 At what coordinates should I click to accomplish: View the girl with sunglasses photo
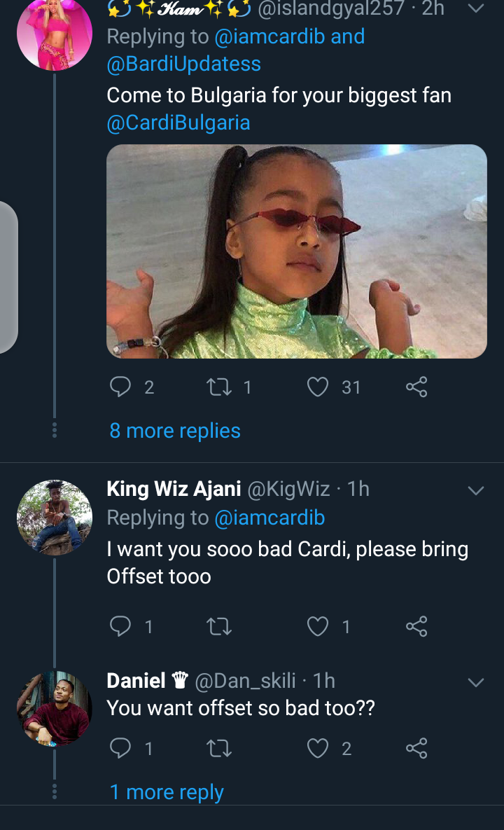[296, 251]
